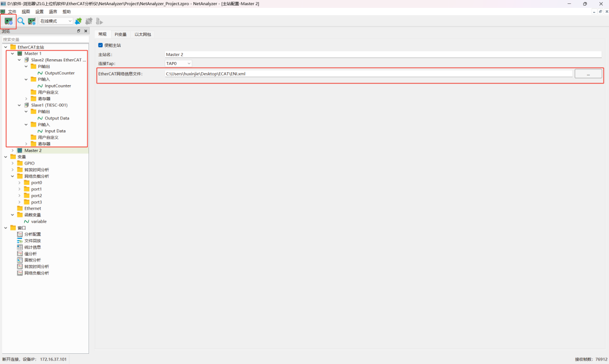Select 用户自定义 folder under Slave2

(x=48, y=92)
